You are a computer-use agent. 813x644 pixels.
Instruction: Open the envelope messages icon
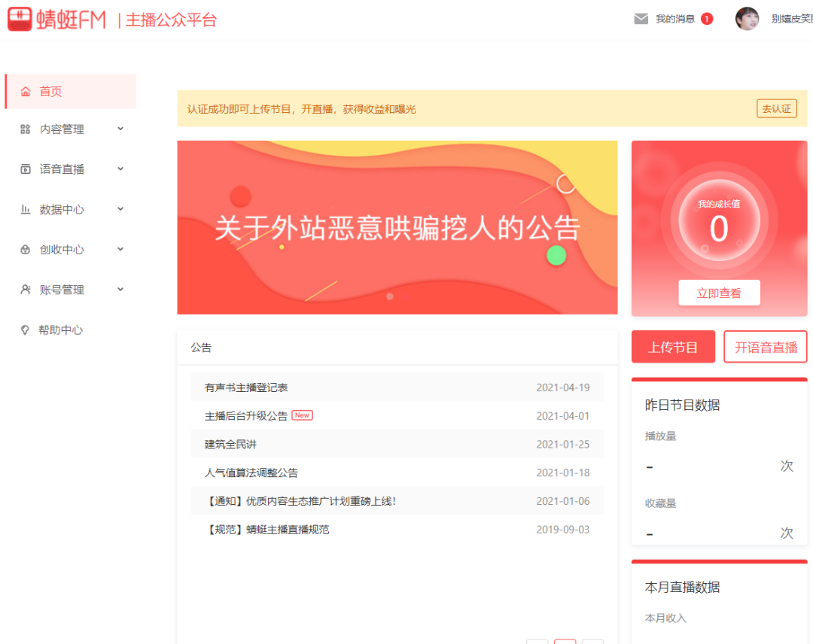pyautogui.click(x=641, y=19)
